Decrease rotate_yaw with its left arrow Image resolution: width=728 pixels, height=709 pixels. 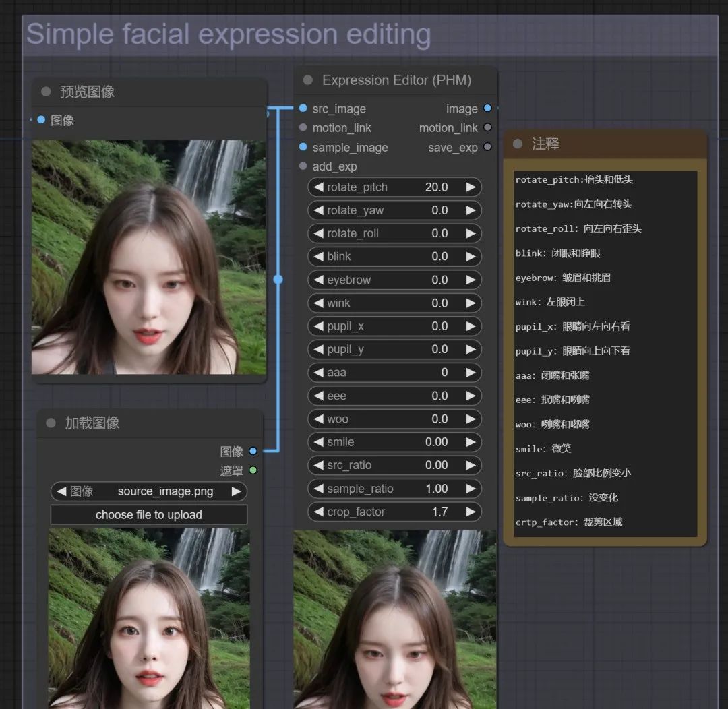pyautogui.click(x=318, y=210)
